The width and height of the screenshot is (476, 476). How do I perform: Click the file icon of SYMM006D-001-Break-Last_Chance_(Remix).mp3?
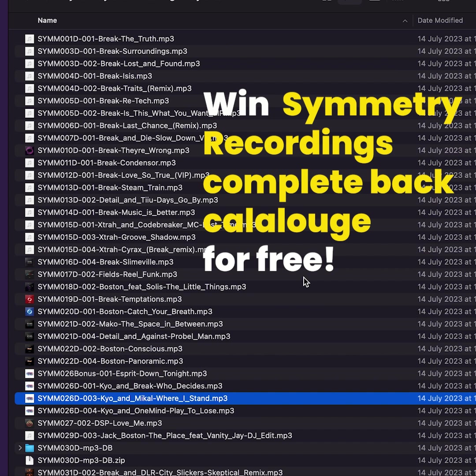(x=30, y=126)
